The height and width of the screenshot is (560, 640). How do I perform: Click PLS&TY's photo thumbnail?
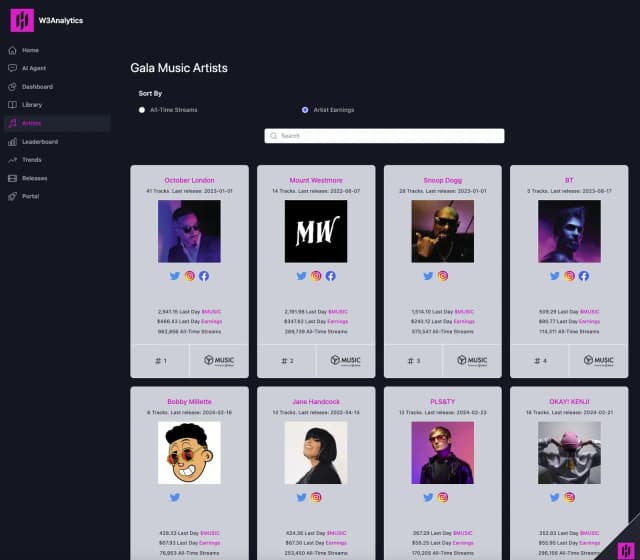pos(443,453)
